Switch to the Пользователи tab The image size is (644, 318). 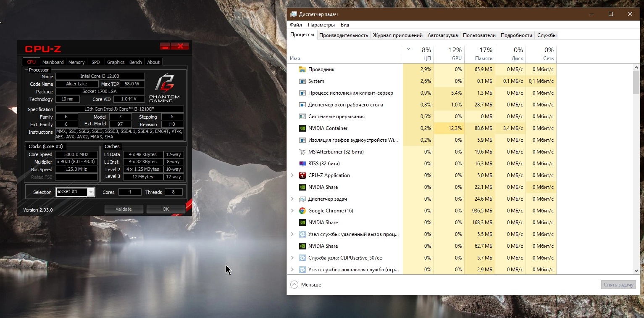(479, 35)
